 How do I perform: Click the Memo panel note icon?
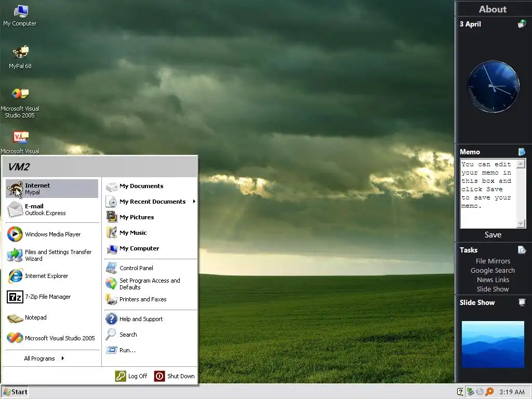point(522,152)
